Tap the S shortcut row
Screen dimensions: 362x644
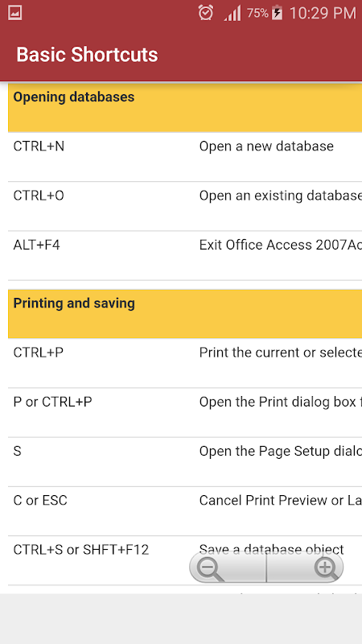point(185,462)
